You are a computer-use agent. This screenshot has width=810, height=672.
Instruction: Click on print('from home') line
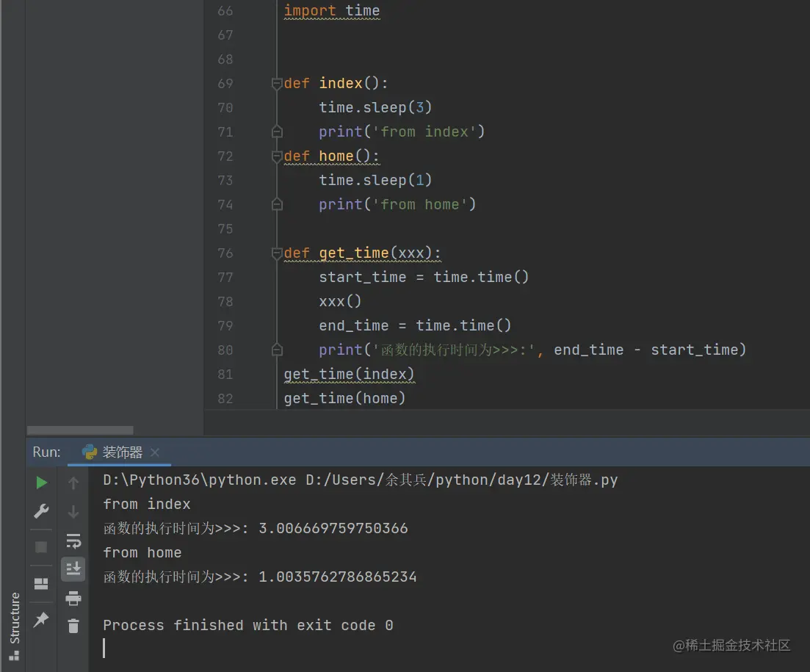coord(397,205)
